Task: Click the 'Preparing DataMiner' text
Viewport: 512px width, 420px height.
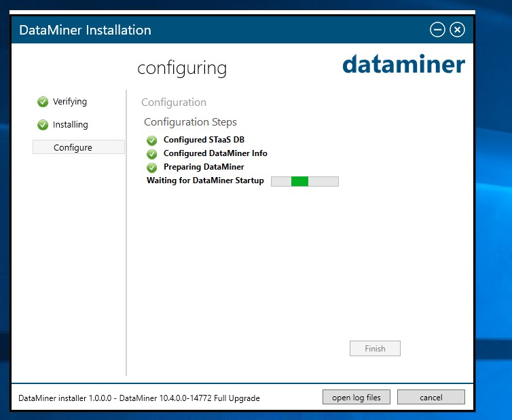Action: coord(204,167)
